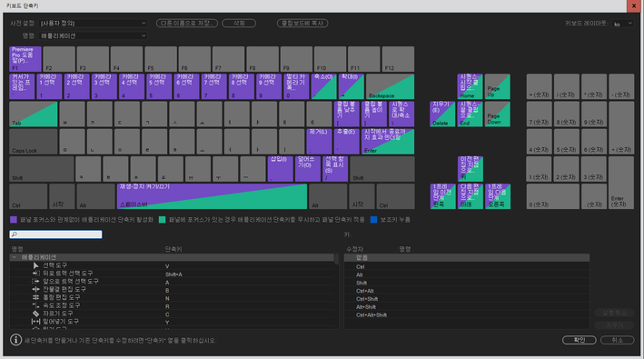Click the 뒤로 트랙 선택 도구 icon

pos(35,274)
